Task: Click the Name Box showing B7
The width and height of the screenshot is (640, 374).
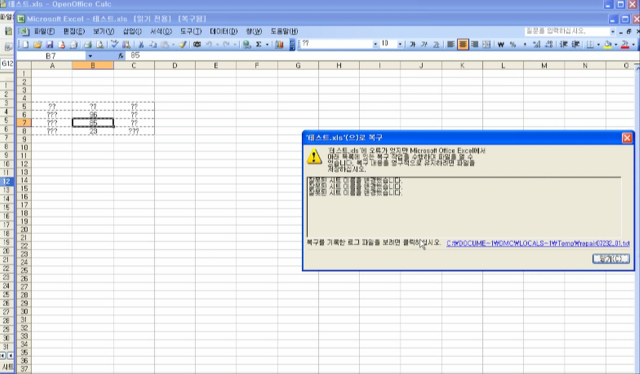Action: point(51,56)
